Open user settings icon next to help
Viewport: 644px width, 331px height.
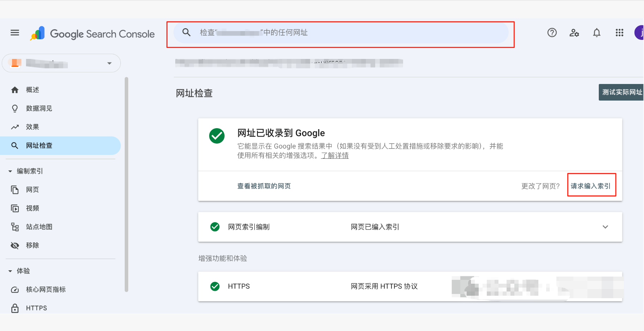coord(574,32)
